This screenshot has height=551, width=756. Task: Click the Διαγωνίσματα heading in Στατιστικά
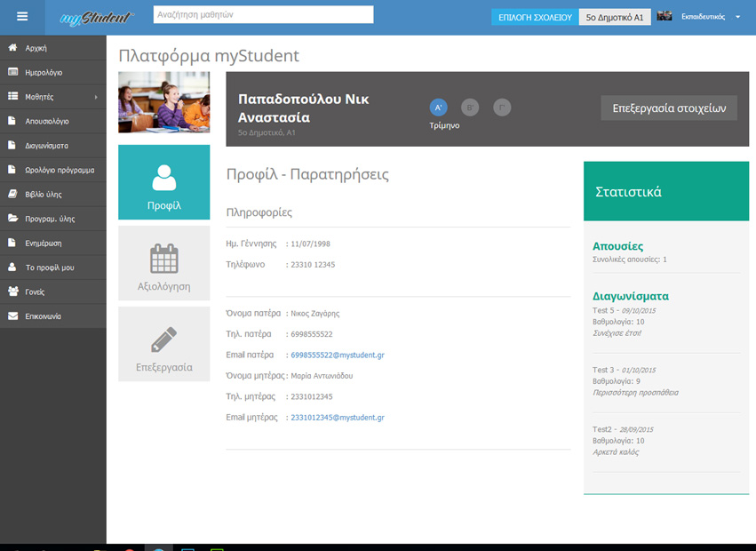[631, 296]
